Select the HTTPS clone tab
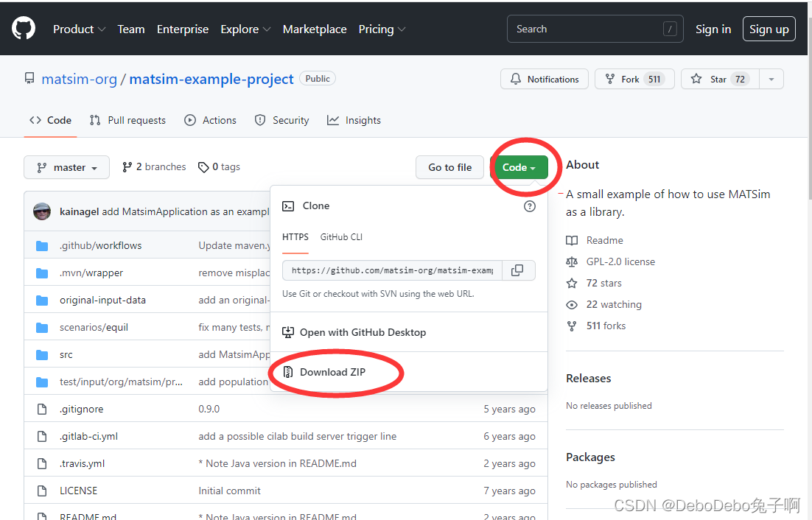Image resolution: width=812 pixels, height=520 pixels. (295, 237)
